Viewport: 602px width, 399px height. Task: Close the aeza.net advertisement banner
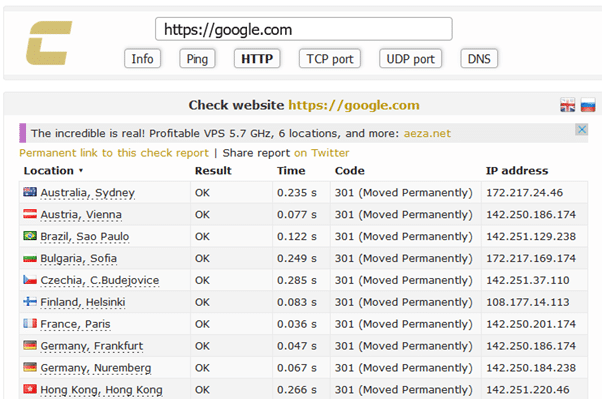point(582,129)
